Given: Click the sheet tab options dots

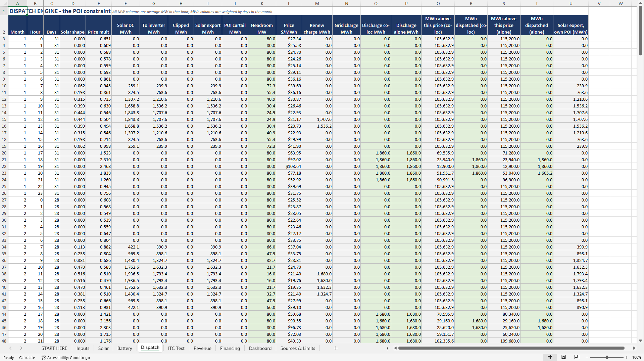Looking at the screenshot, I should coord(387,348).
